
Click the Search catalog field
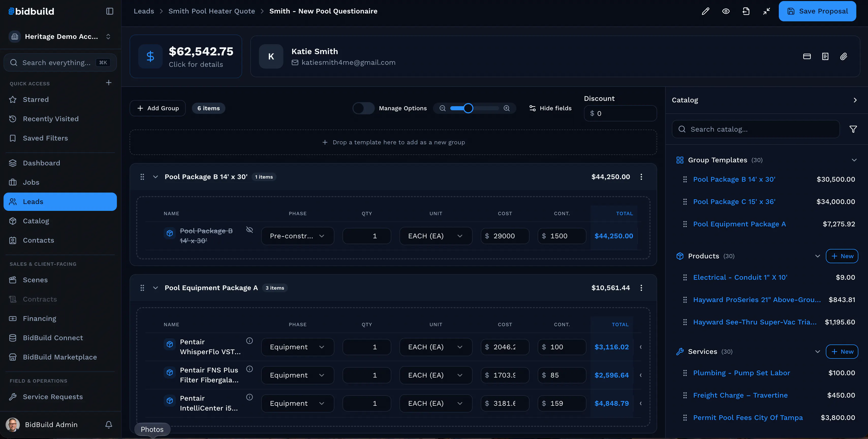pyautogui.click(x=756, y=129)
